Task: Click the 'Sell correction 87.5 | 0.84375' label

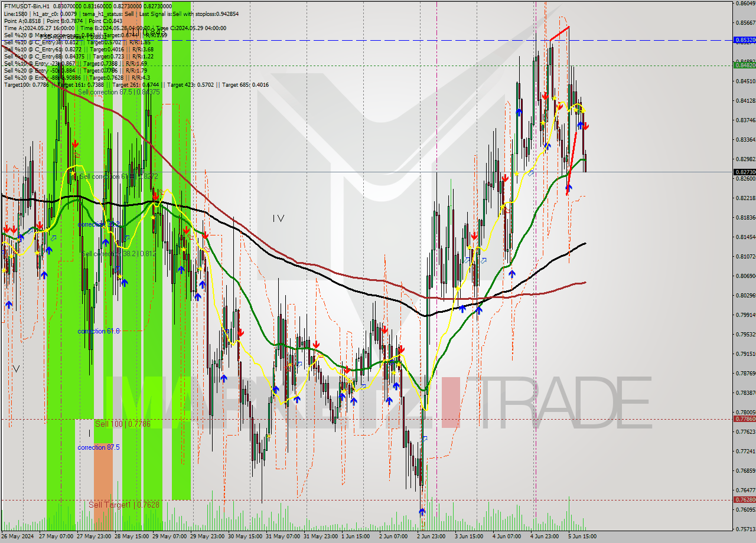Action: tap(119, 92)
